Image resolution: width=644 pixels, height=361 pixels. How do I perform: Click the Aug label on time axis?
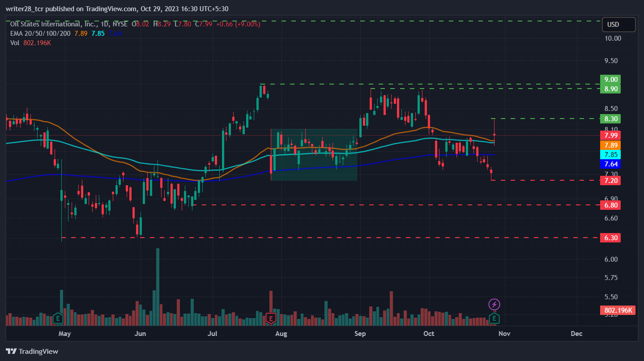point(281,334)
